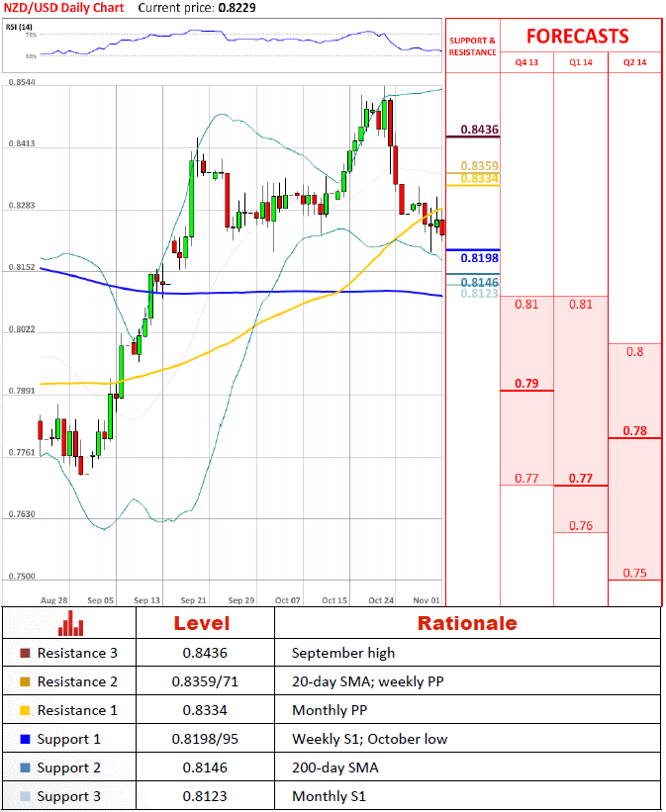Viewport: 666px width, 812px height.
Task: Click the red bar chart icon in table header
Action: (x=70, y=623)
